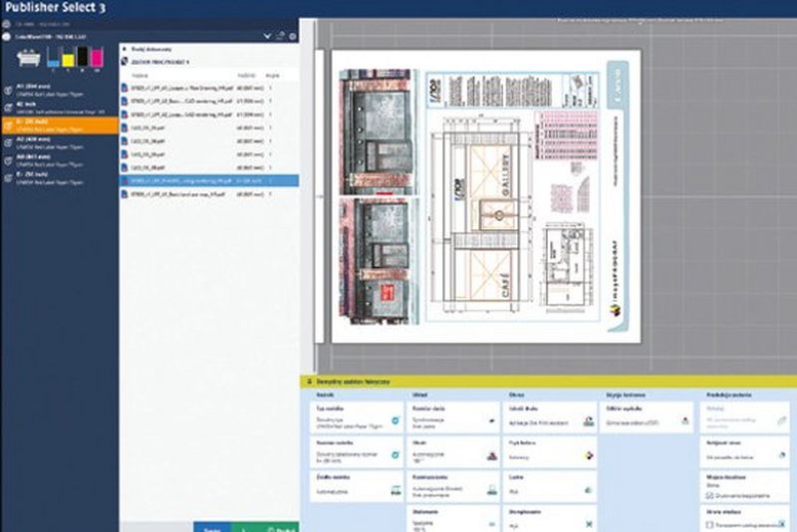797x532 pixels.
Task: Open the Typ nośnika setting tile
Action: pos(357,417)
